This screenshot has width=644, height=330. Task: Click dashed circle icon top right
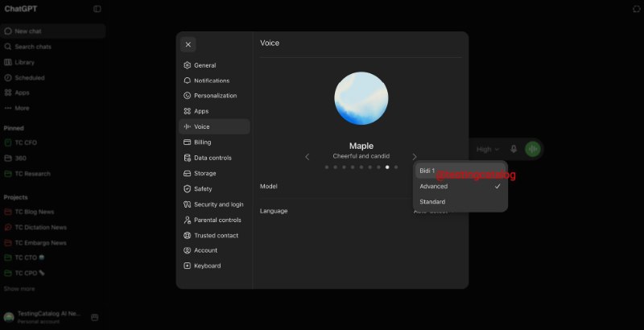(x=637, y=9)
